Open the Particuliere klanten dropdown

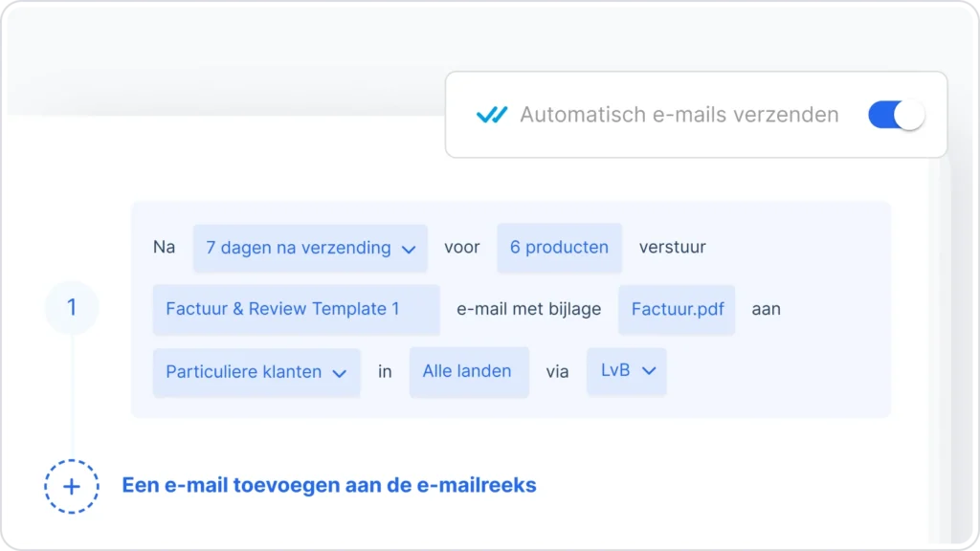coord(256,372)
